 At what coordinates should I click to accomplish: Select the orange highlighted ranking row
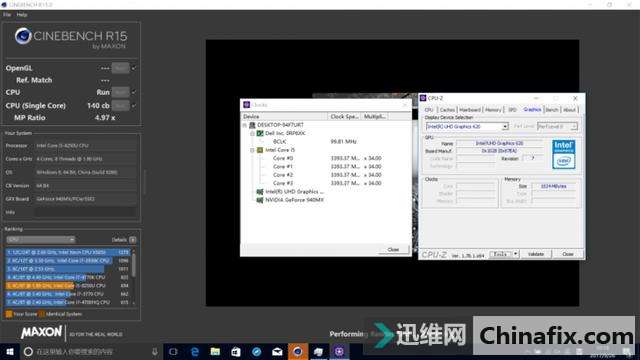[x=67, y=286]
